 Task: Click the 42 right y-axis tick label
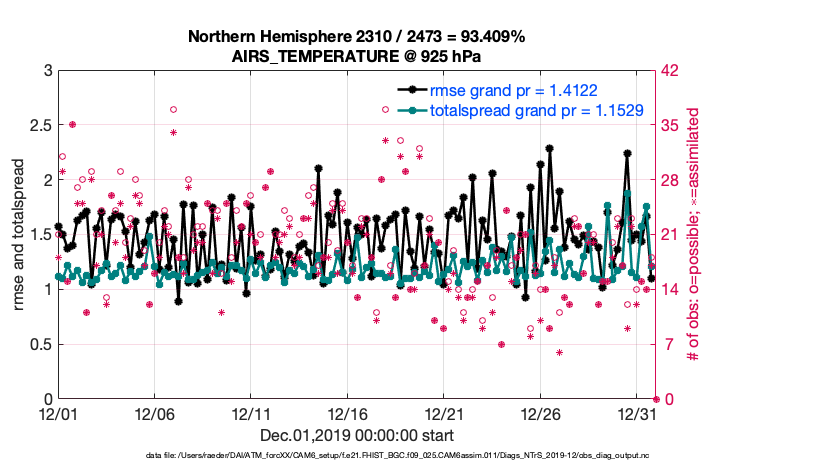pyautogui.click(x=669, y=71)
